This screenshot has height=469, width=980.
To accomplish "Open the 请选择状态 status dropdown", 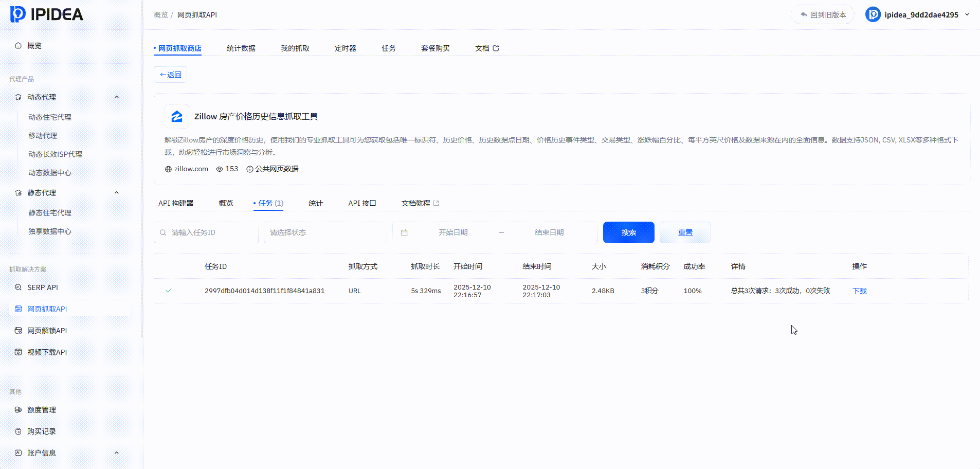I will coord(325,232).
